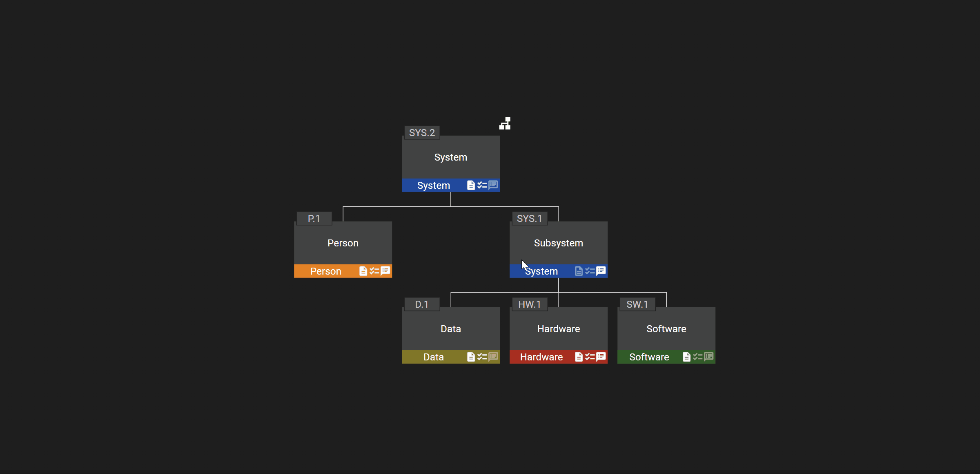Click the checklist icon on System node
The width and height of the screenshot is (980, 474).
pos(481,185)
